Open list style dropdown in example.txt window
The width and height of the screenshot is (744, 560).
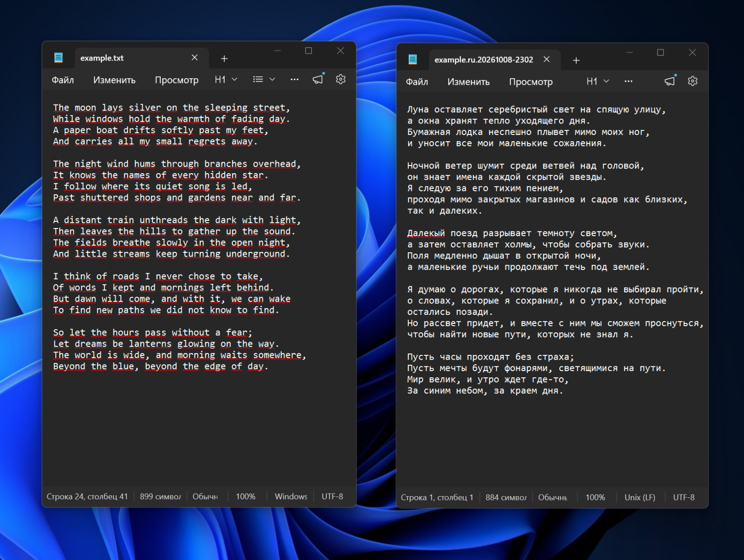(x=264, y=80)
